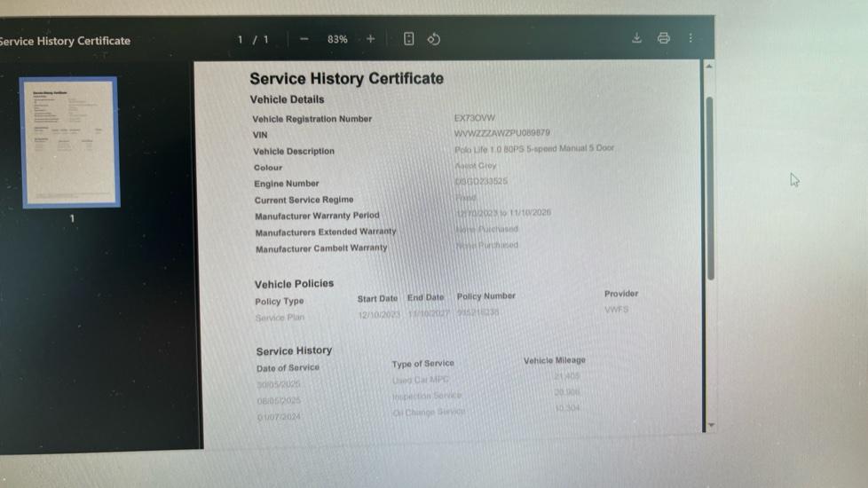Click the Service History Certificate heading
This screenshot has height=488, width=868.
coord(346,79)
